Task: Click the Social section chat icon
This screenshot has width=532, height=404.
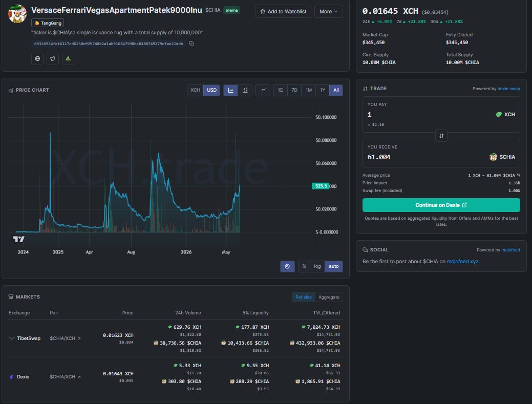Action: pyautogui.click(x=365, y=250)
